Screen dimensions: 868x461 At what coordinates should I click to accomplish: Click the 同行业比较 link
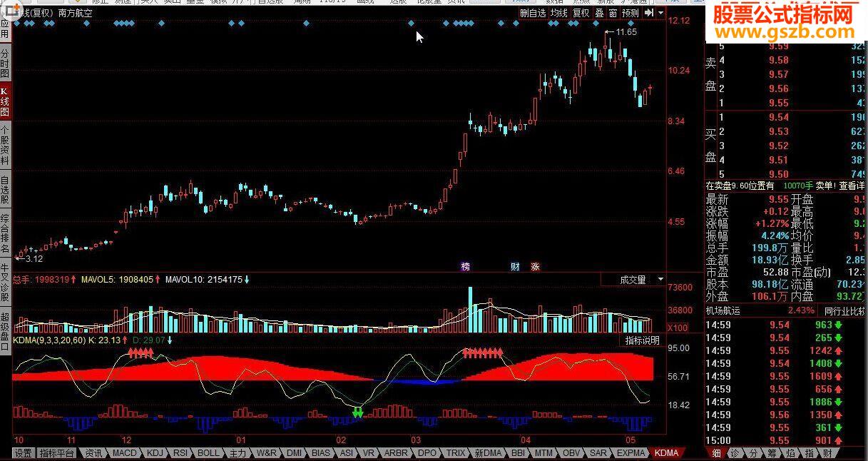pos(844,311)
